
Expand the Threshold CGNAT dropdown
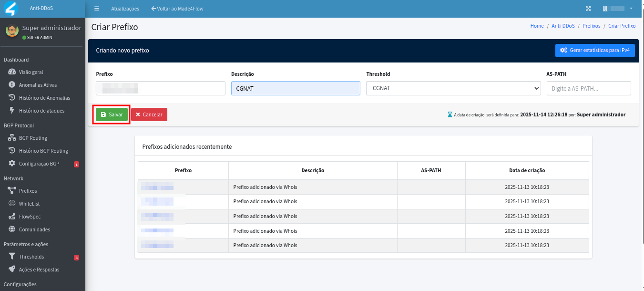[x=453, y=88]
